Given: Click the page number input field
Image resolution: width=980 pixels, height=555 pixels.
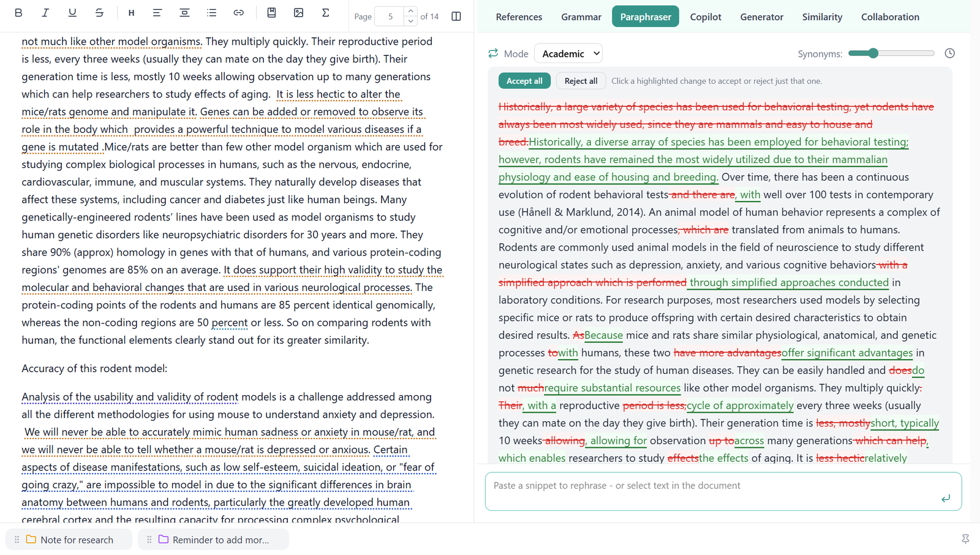Looking at the screenshot, I should point(390,17).
